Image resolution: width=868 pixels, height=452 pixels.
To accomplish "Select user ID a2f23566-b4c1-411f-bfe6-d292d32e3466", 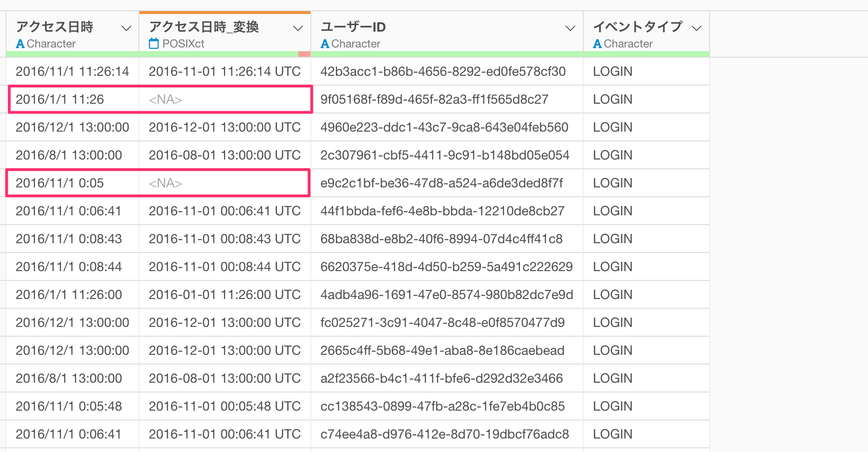I will pyautogui.click(x=447, y=378).
